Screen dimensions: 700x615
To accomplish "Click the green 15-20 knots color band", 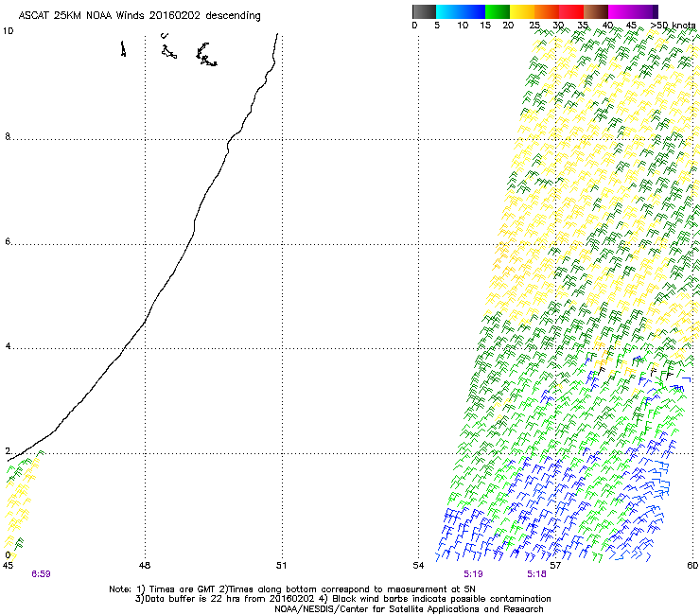I will [498, 11].
